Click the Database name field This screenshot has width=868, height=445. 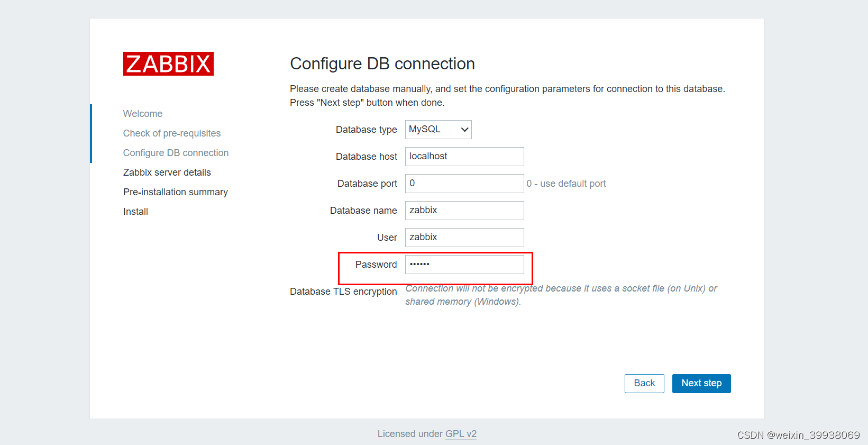tap(464, 211)
